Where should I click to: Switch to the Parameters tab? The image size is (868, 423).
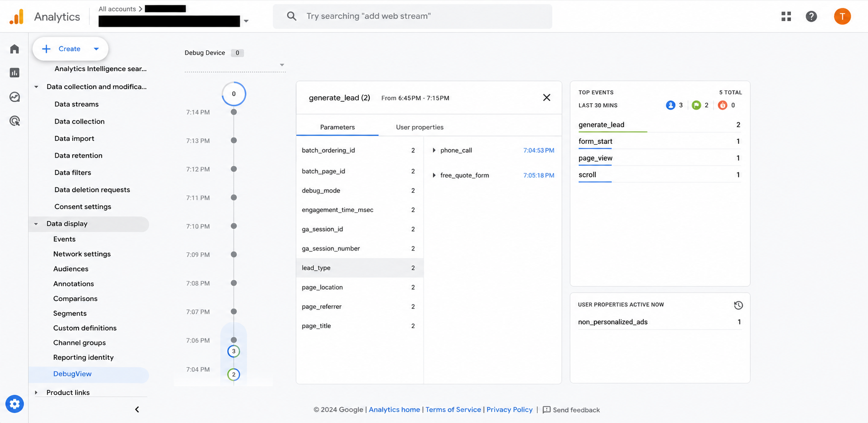337,127
